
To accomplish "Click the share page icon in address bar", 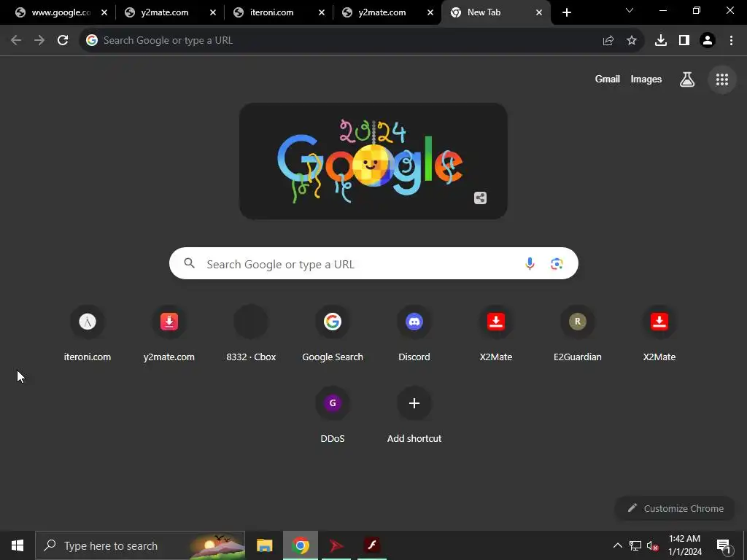I will coord(608,41).
